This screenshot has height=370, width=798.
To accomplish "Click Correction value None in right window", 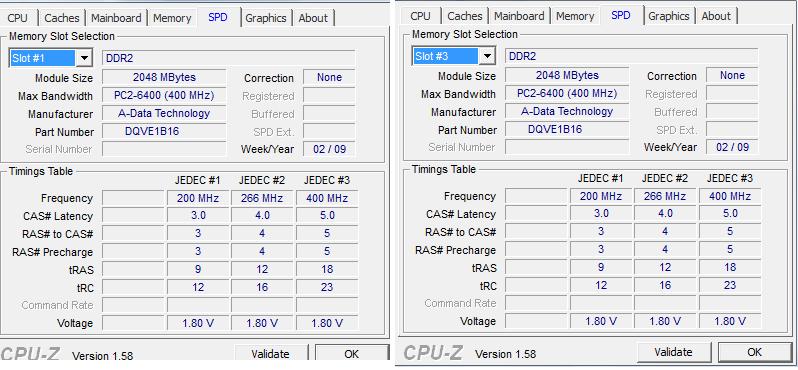I will (732, 75).
